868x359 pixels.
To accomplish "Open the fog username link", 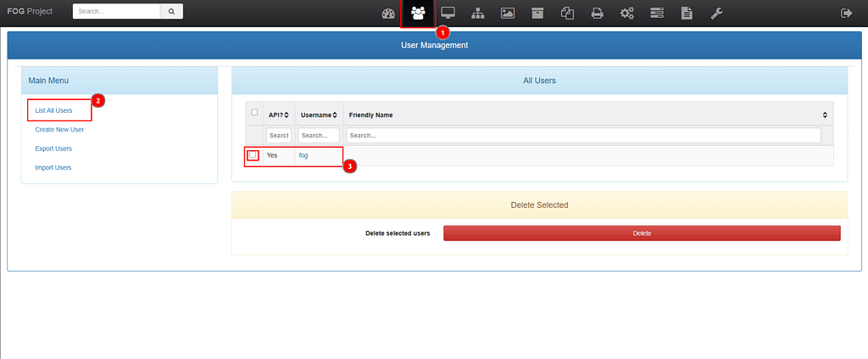I will 303,156.
